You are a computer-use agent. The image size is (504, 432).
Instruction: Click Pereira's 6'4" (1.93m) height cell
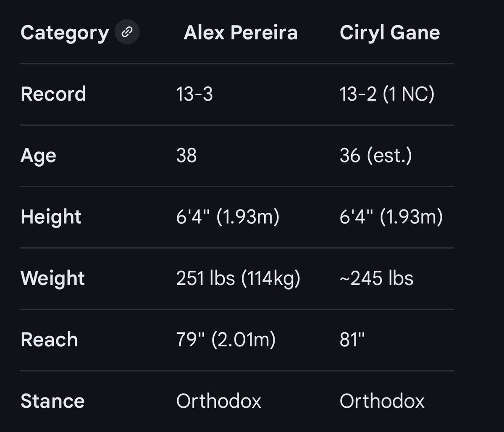[x=228, y=217]
